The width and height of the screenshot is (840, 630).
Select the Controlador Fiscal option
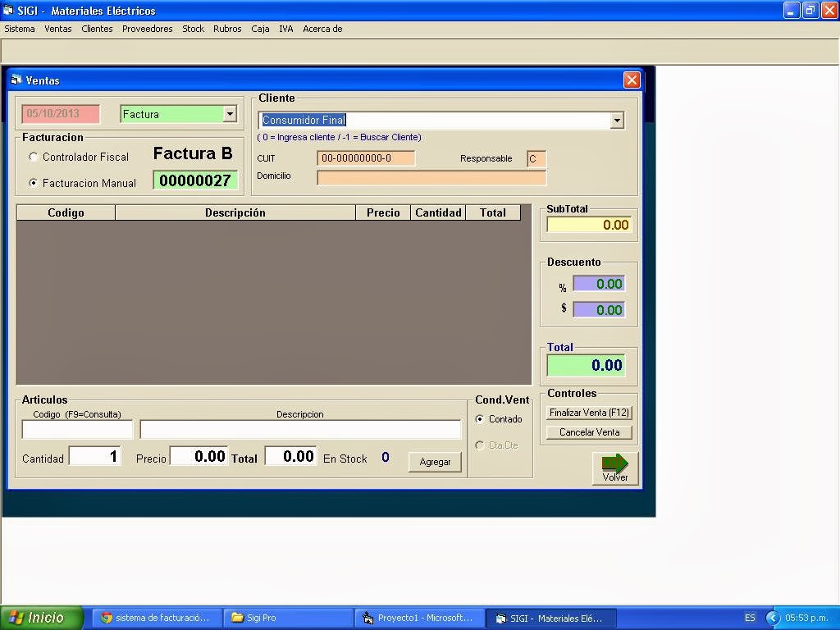(34, 157)
